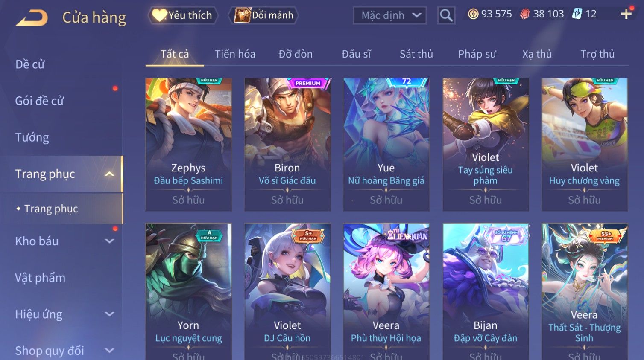
Task: Collapse the Trang phục sidebar section
Action: pyautogui.click(x=110, y=174)
